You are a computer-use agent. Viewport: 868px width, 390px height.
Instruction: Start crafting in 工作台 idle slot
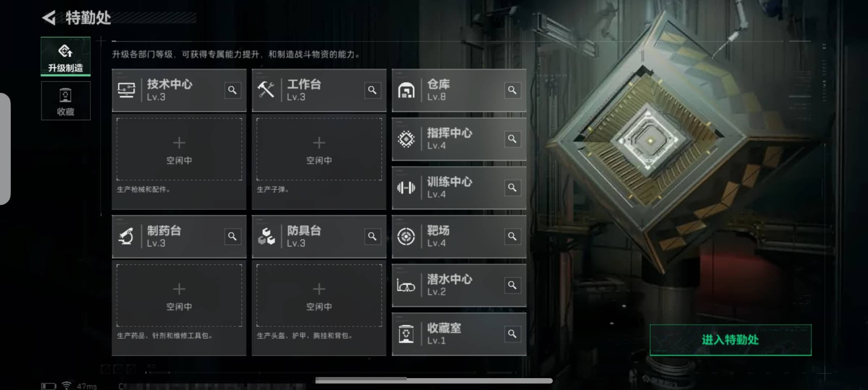pyautogui.click(x=319, y=149)
